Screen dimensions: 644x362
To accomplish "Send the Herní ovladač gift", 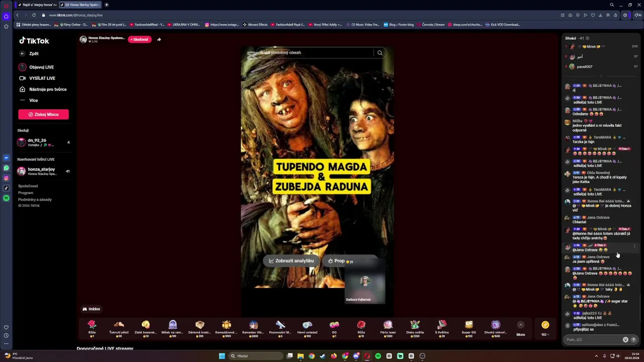I will point(307,328).
